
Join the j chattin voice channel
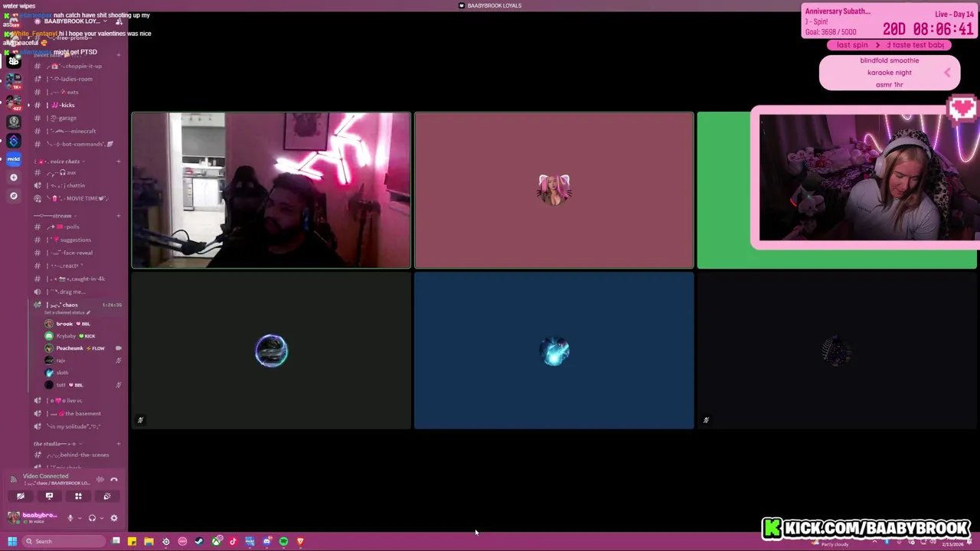click(77, 185)
